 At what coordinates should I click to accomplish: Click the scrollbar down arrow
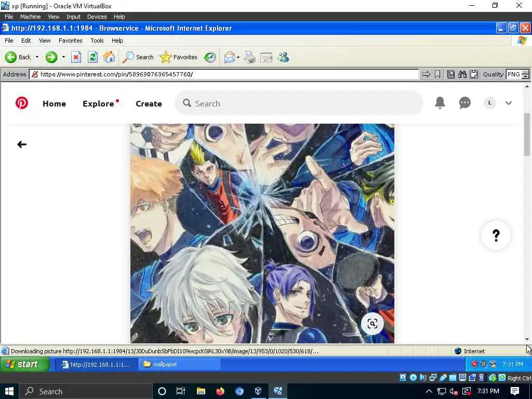(527, 339)
